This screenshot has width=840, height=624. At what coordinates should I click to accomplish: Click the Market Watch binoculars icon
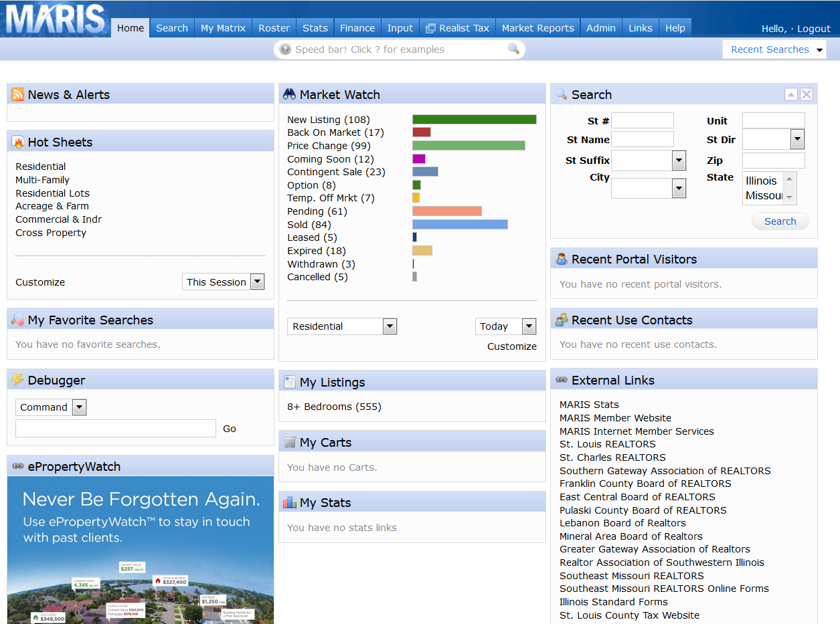(290, 94)
